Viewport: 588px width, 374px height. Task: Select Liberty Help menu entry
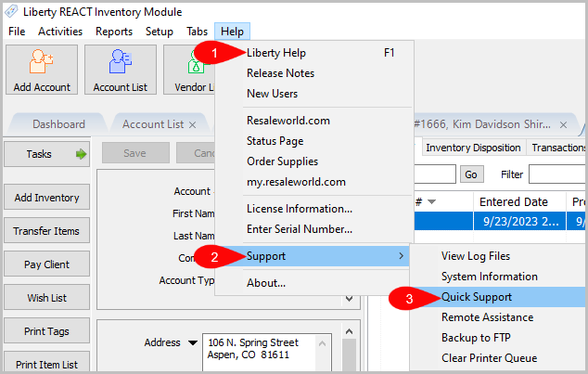click(x=314, y=53)
